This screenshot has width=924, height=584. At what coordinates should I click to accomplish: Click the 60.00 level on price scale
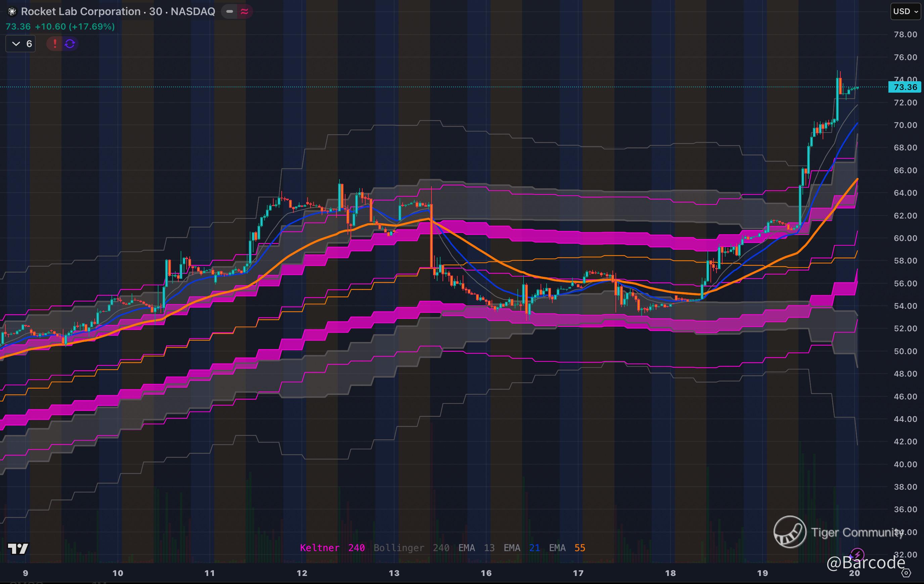point(905,238)
